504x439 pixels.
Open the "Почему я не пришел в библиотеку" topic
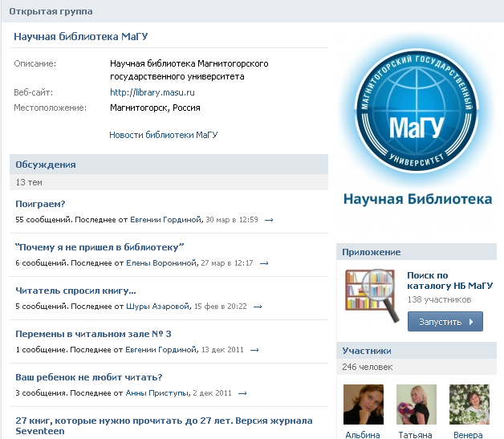click(100, 247)
